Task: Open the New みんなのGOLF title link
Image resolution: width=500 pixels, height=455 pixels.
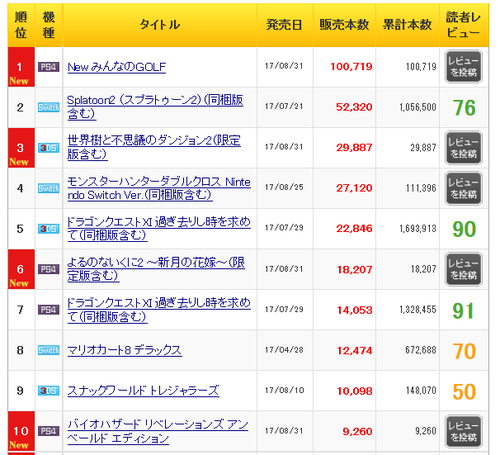Action: 117,67
